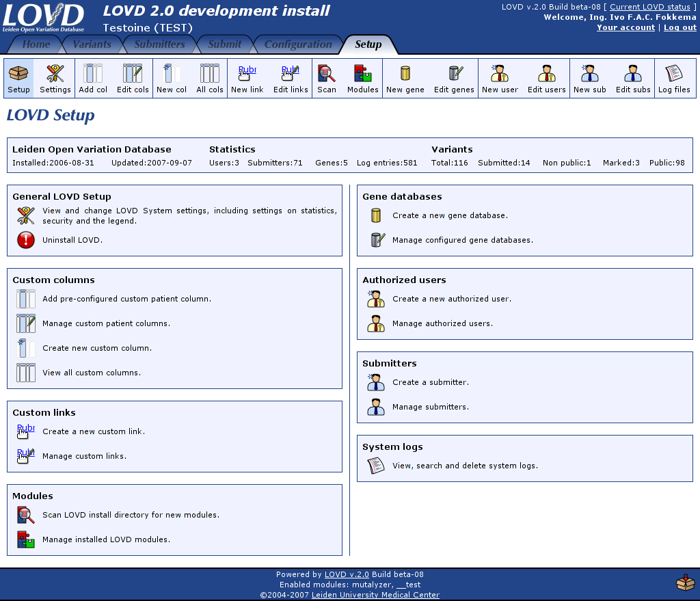
Task: Click the Log out link
Action: pyautogui.click(x=680, y=27)
